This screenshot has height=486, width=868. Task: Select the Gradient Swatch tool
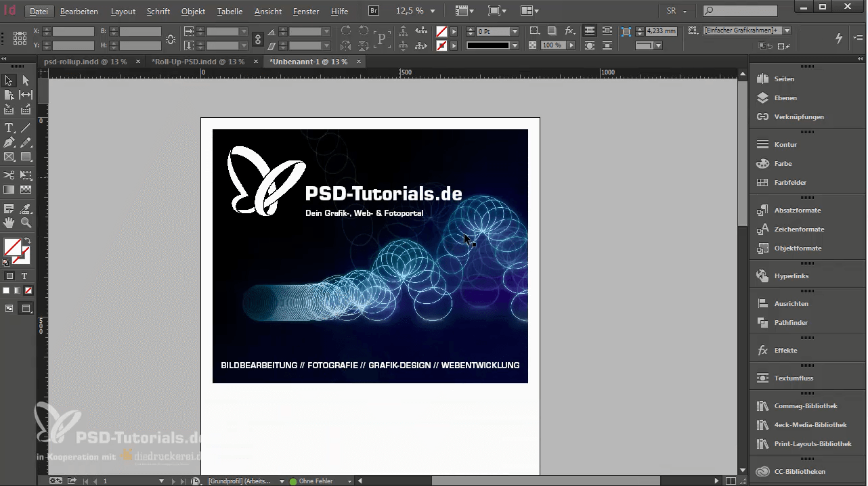9,190
